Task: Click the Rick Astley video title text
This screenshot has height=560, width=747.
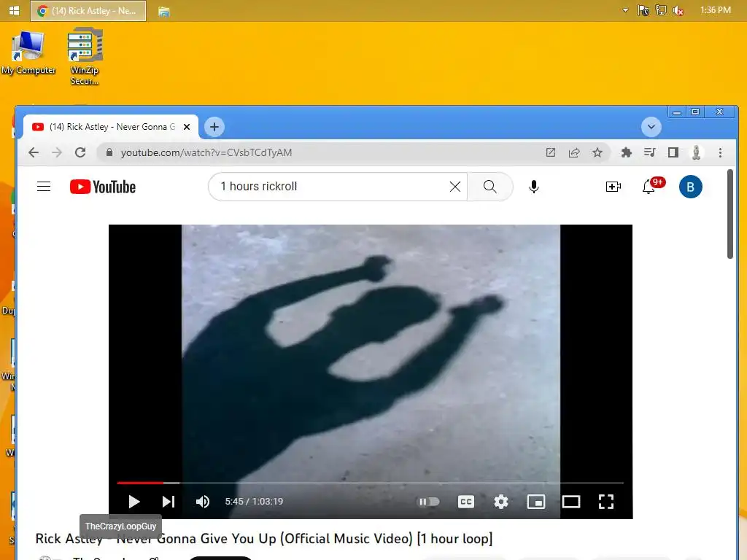Action: [264, 539]
